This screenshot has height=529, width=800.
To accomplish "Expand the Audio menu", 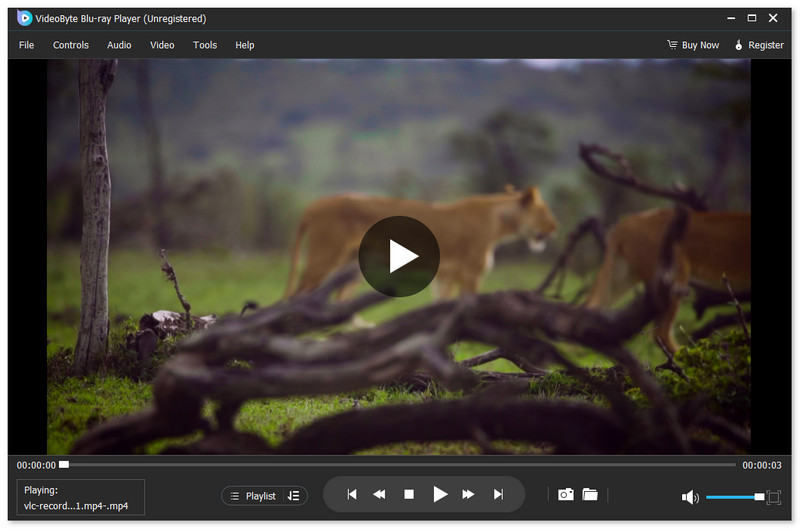I will point(119,45).
